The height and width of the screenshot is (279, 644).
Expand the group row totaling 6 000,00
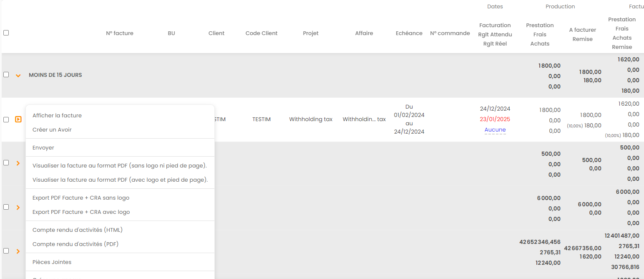(18, 207)
